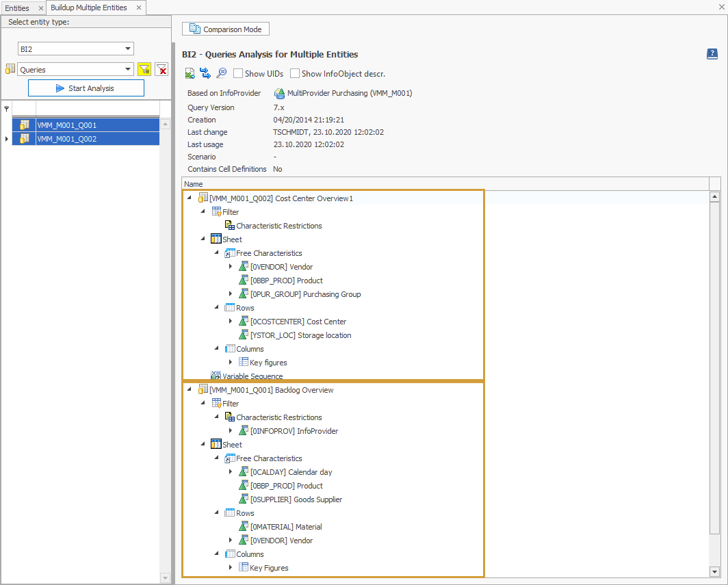728x585 pixels.
Task: Select the search magnifier icon
Action: coord(222,73)
